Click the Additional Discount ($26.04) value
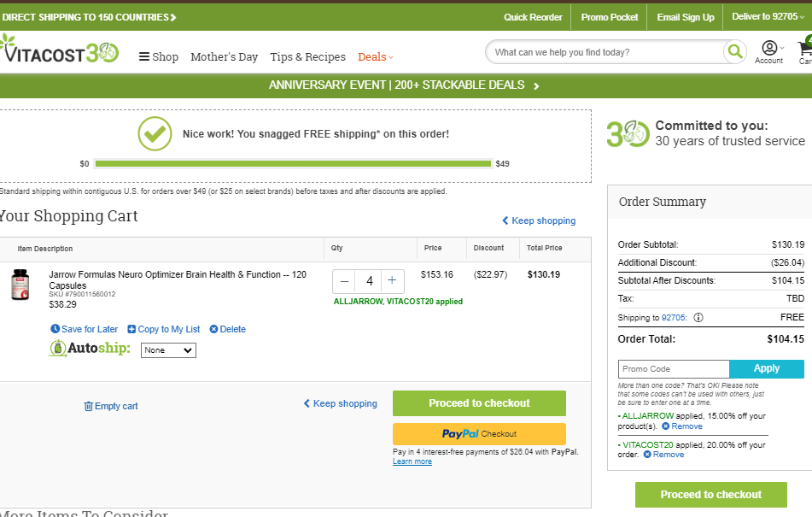Screen dimensions: 812x517 click(787, 262)
